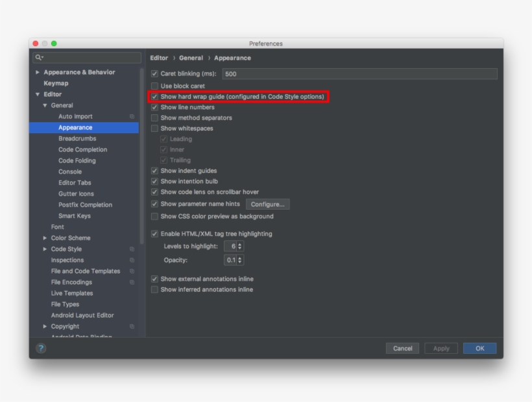Screen dimensions: 532x402
Task: Uncheck Show line numbers
Action: [154, 107]
